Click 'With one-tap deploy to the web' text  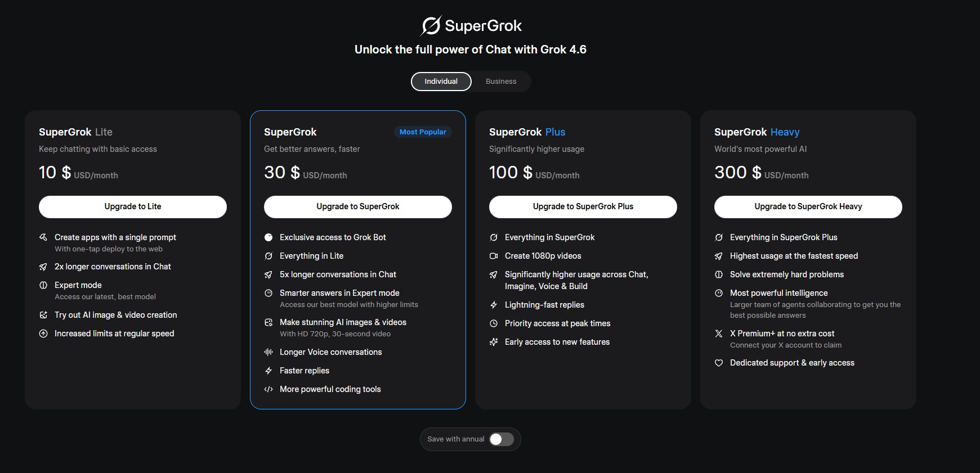point(109,249)
